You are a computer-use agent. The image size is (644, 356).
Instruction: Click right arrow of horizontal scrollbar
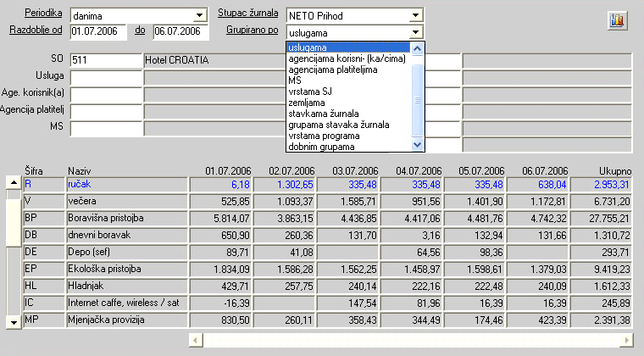(x=625, y=339)
